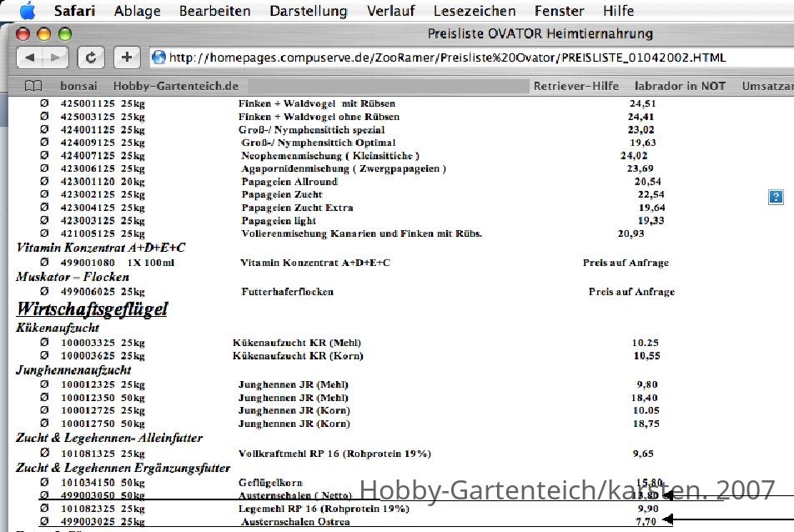Select the Junghennenaufzucht section heading
The image size is (794, 532).
(x=73, y=370)
